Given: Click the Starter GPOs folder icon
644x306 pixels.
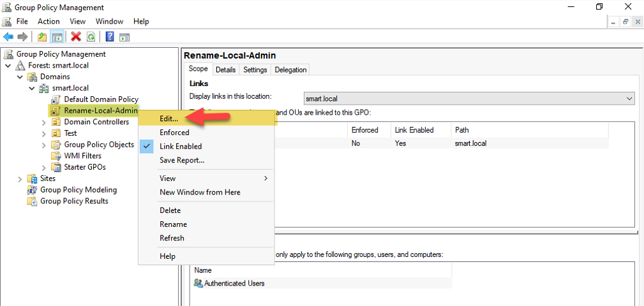Looking at the screenshot, I should tap(56, 168).
